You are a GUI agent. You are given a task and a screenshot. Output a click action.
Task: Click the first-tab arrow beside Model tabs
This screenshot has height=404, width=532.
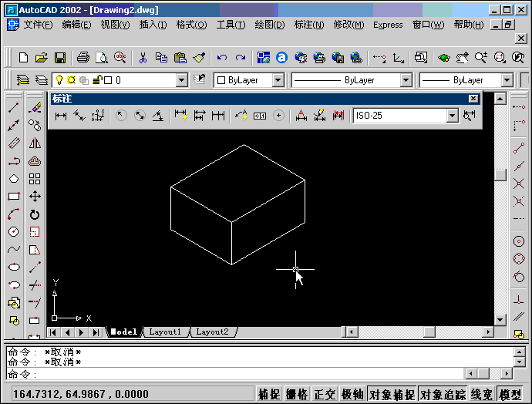click(x=53, y=332)
